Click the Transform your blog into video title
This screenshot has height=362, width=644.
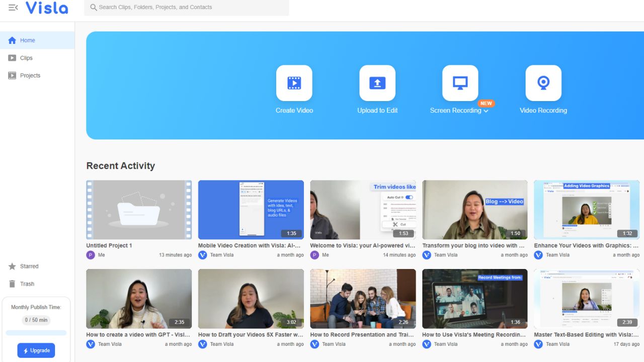[473, 246]
